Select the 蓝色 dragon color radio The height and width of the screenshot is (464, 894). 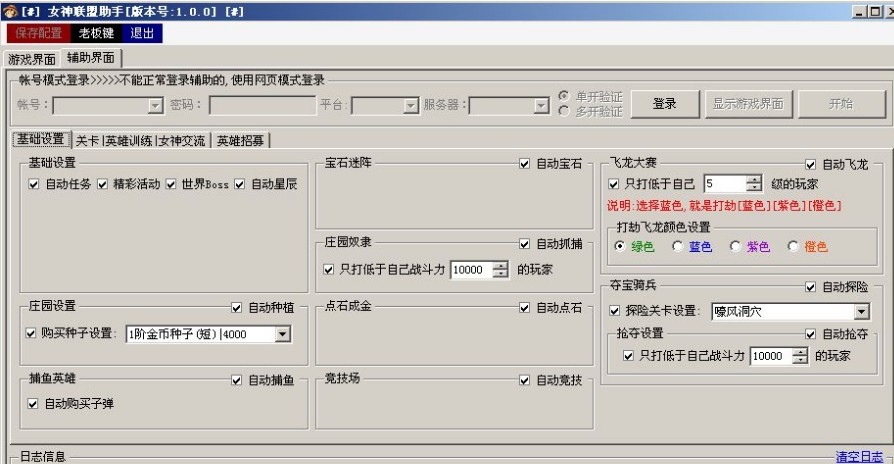pyautogui.click(x=678, y=246)
